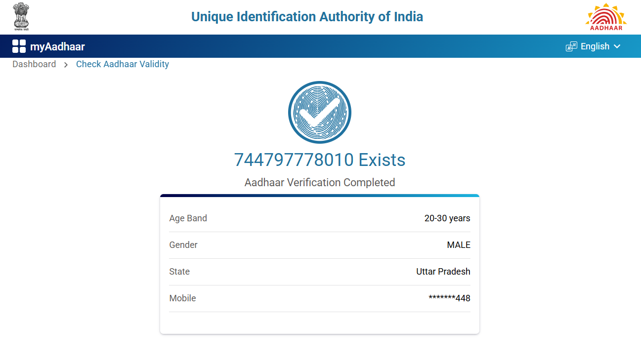Click the fingerprint checkmark verification icon

(320, 113)
